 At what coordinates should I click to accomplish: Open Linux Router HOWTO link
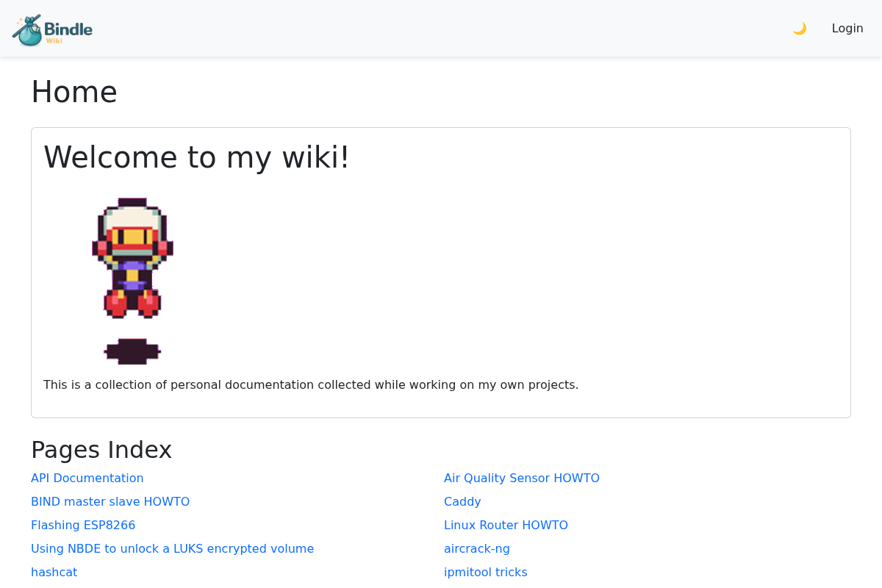506,526
